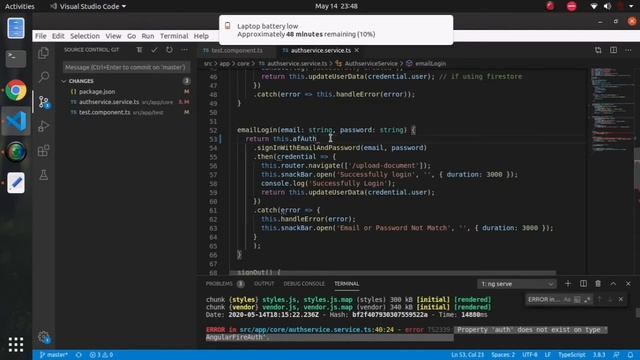Open the Terminal menu
Viewport: 640px width, 360px height.
click(174, 36)
